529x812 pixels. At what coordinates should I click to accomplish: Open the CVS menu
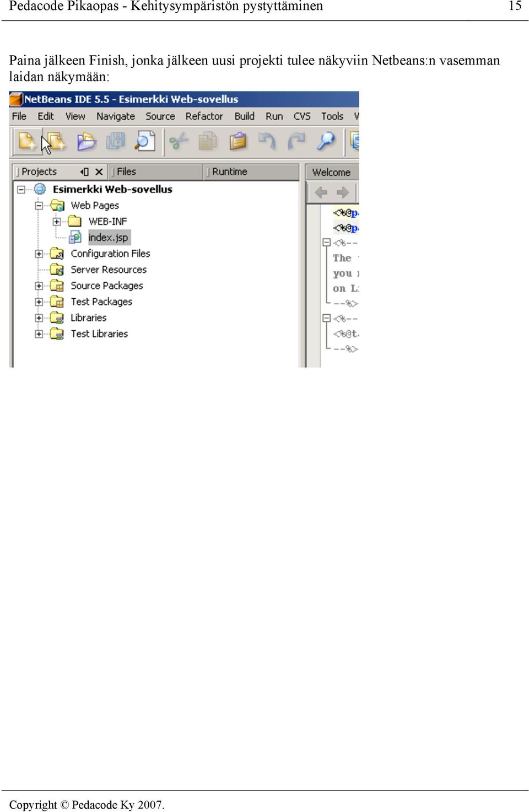tap(302, 116)
